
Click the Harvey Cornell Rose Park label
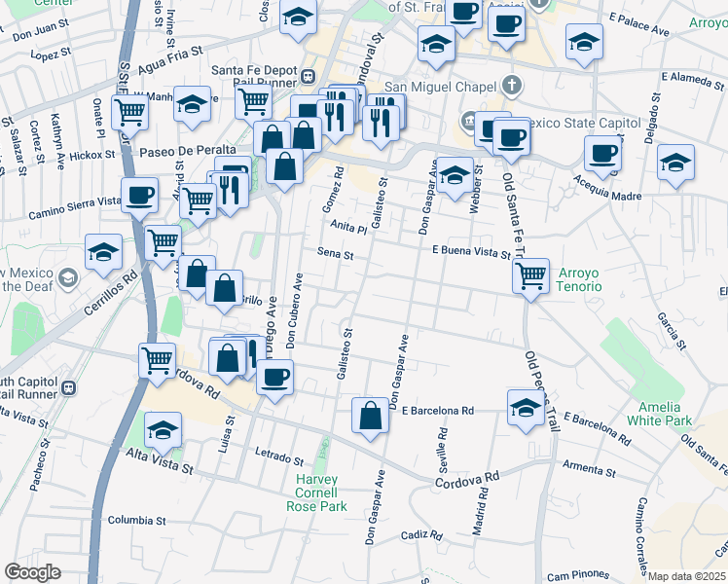[x=316, y=493]
